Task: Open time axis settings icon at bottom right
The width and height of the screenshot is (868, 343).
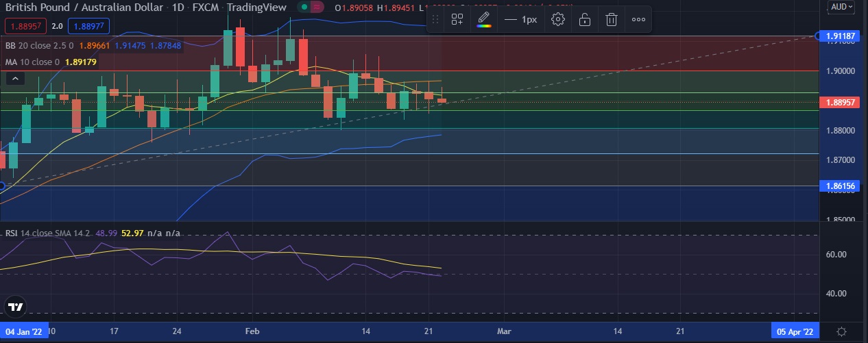Action: pos(841,331)
